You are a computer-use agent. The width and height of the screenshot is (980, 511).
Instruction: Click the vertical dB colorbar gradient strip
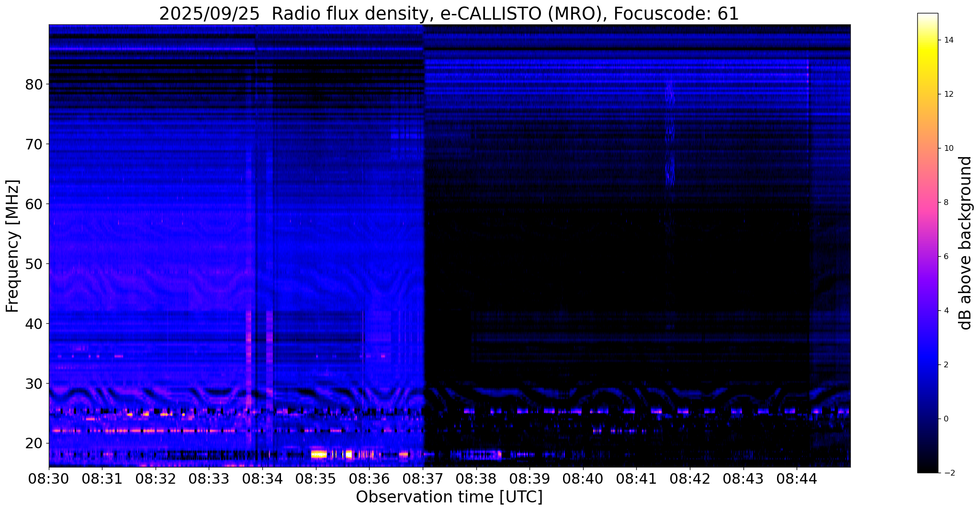pos(927,243)
